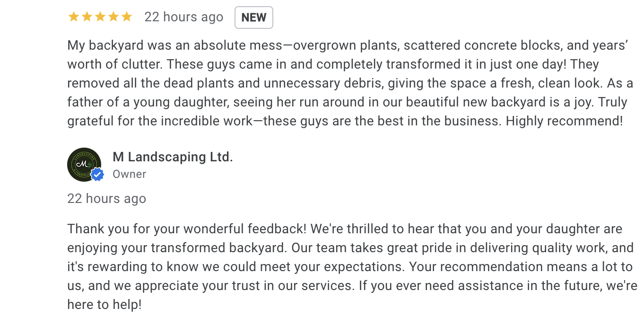Click the final "here to help!" reply line

104,305
